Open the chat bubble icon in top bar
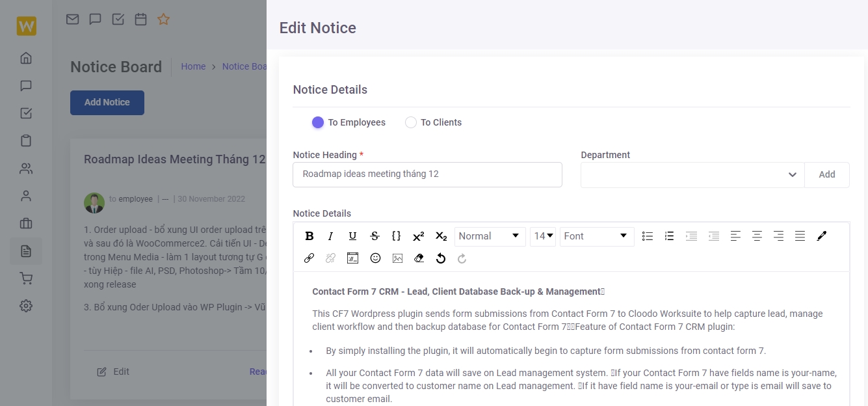Image resolution: width=868 pixels, height=406 pixels. (96, 20)
